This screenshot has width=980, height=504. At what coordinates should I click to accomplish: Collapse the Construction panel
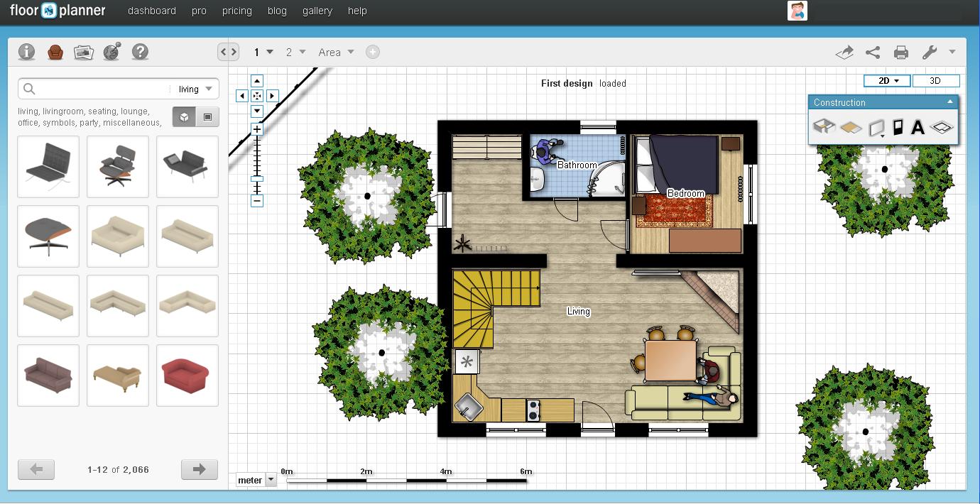(x=949, y=102)
